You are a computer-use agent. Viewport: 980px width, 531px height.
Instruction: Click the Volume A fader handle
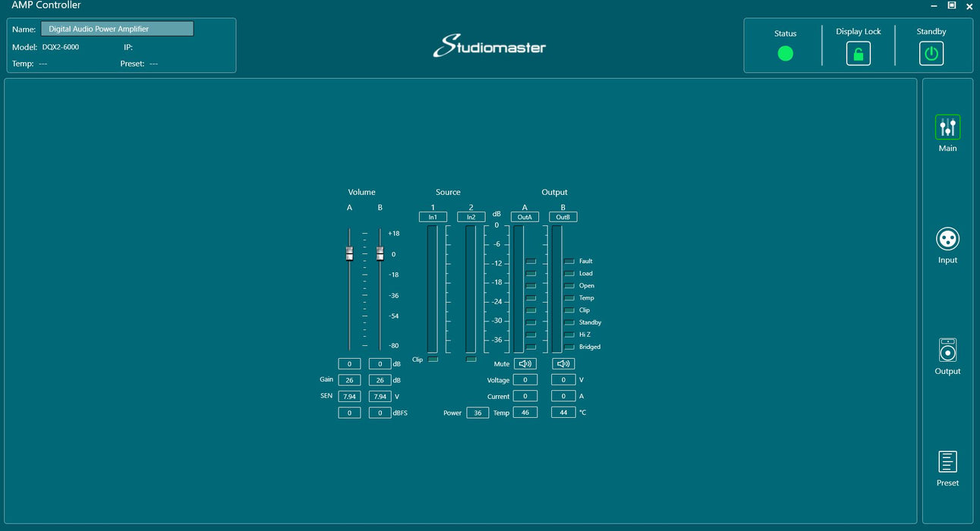click(349, 254)
